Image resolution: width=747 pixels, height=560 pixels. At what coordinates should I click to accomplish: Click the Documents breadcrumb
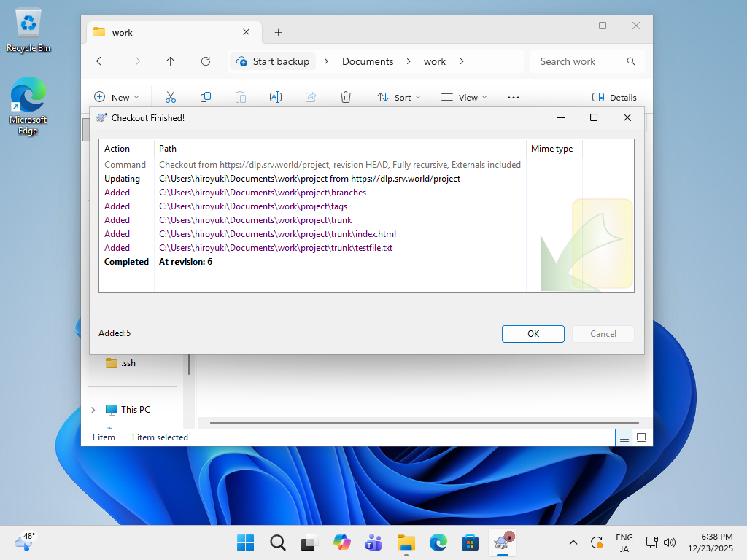pos(368,61)
